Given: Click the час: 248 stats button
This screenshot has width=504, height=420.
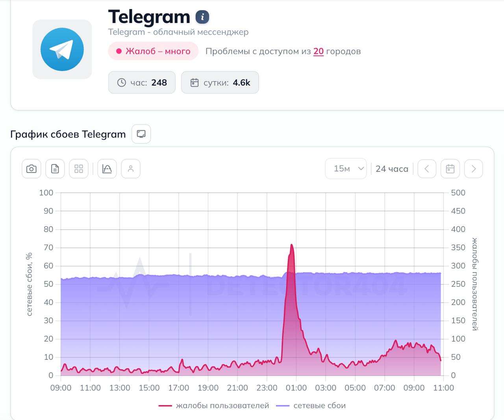Looking at the screenshot, I should 142,83.
